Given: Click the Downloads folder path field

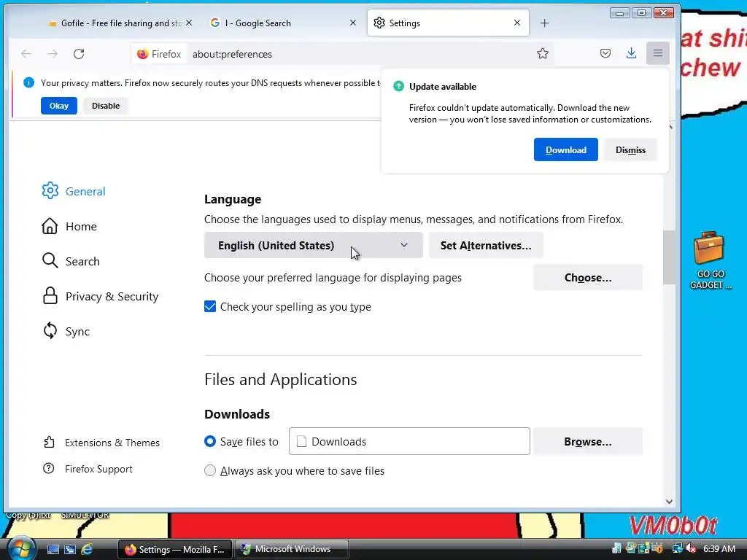Looking at the screenshot, I should (x=409, y=441).
